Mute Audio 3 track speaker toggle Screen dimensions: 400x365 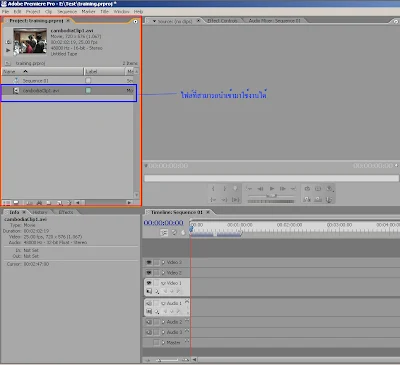pyautogui.click(x=149, y=332)
